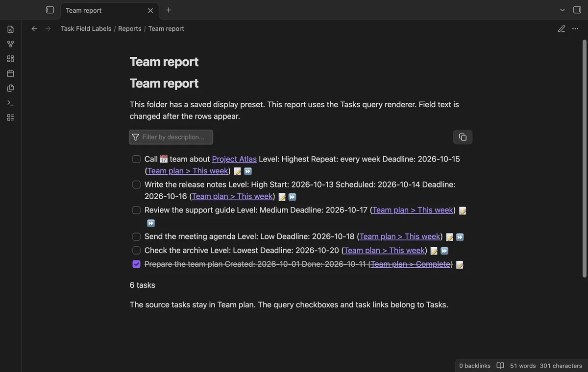Open the Project Atlas link
The width and height of the screenshot is (588, 372).
pyautogui.click(x=234, y=159)
